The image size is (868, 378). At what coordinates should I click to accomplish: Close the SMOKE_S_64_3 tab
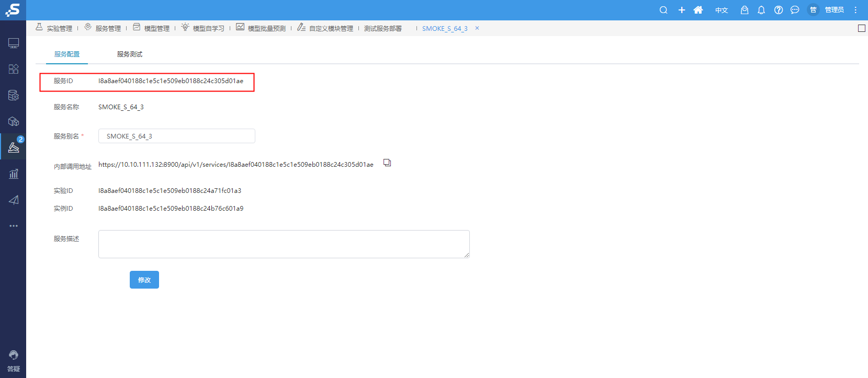(x=477, y=28)
